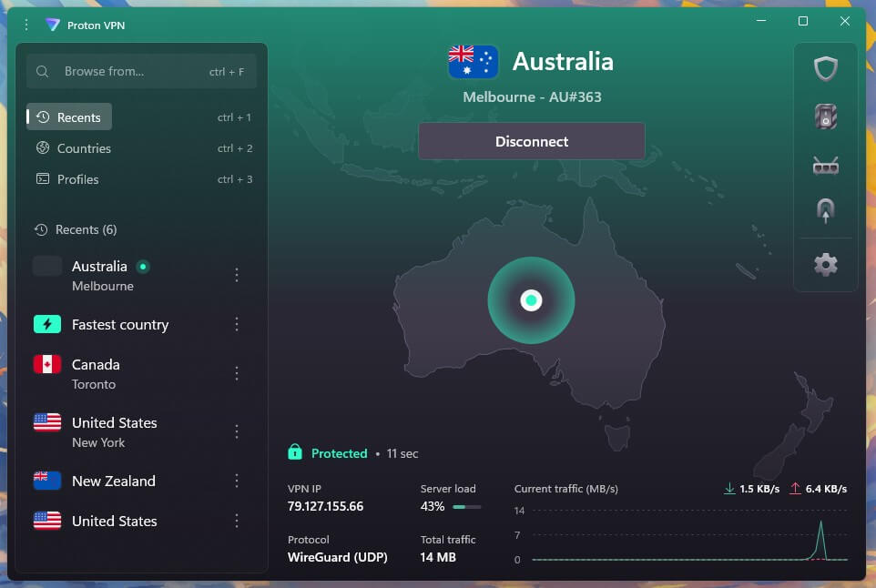Viewport: 876px width, 588px height.
Task: Click the Proton VPN logo icon
Action: tap(53, 25)
